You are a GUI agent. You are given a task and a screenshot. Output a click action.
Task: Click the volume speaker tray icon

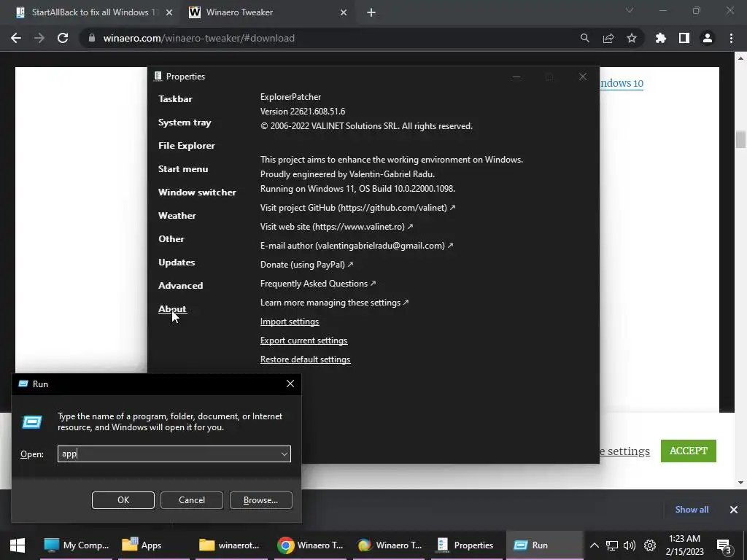click(630, 545)
